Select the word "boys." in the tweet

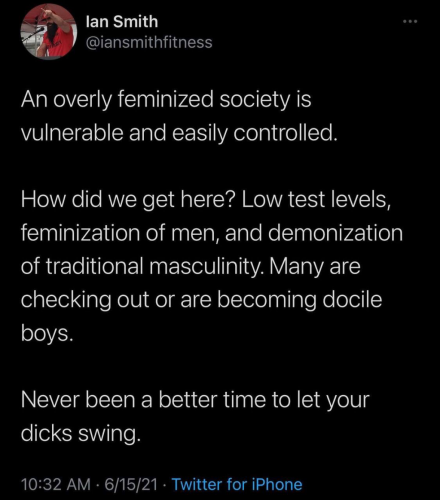[x=47, y=333]
